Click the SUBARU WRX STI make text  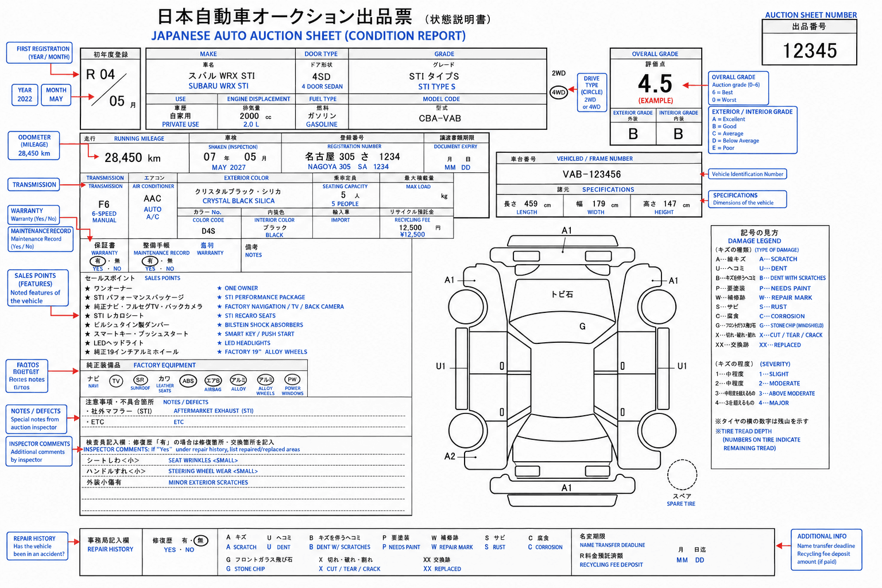coord(219,86)
